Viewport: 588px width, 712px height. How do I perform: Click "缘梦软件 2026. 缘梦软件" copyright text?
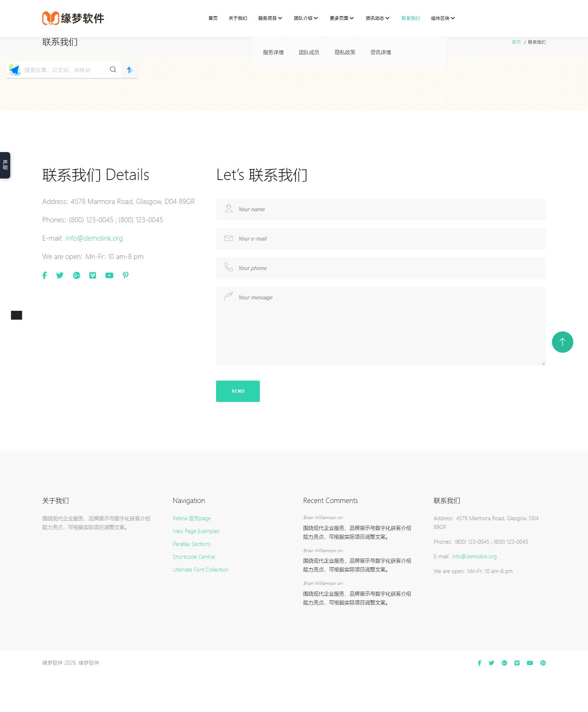point(71,663)
